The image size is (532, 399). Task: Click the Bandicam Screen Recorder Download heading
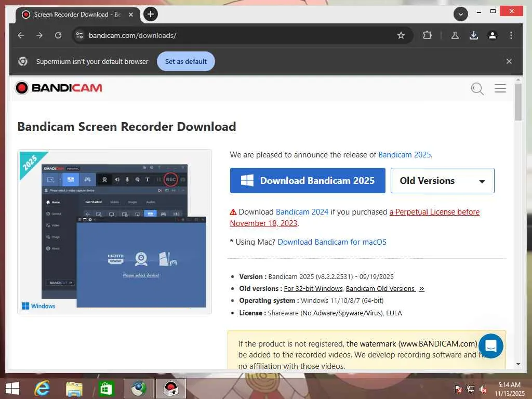(x=127, y=127)
